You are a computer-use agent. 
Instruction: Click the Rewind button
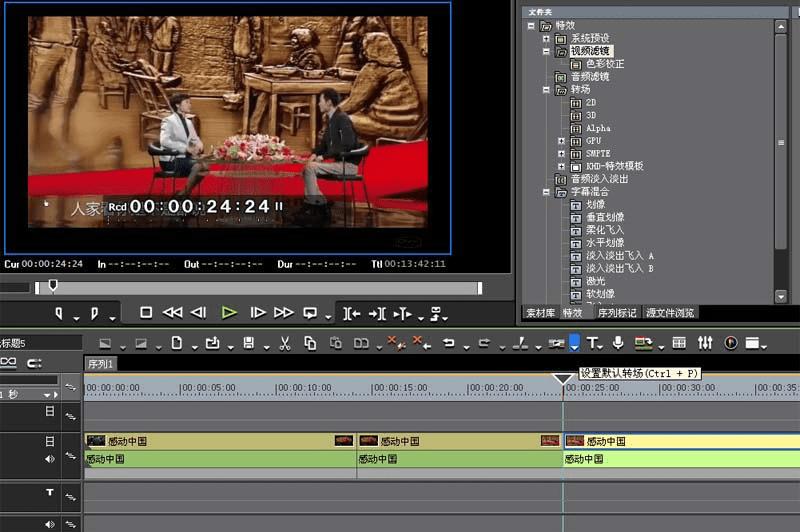coord(172,313)
